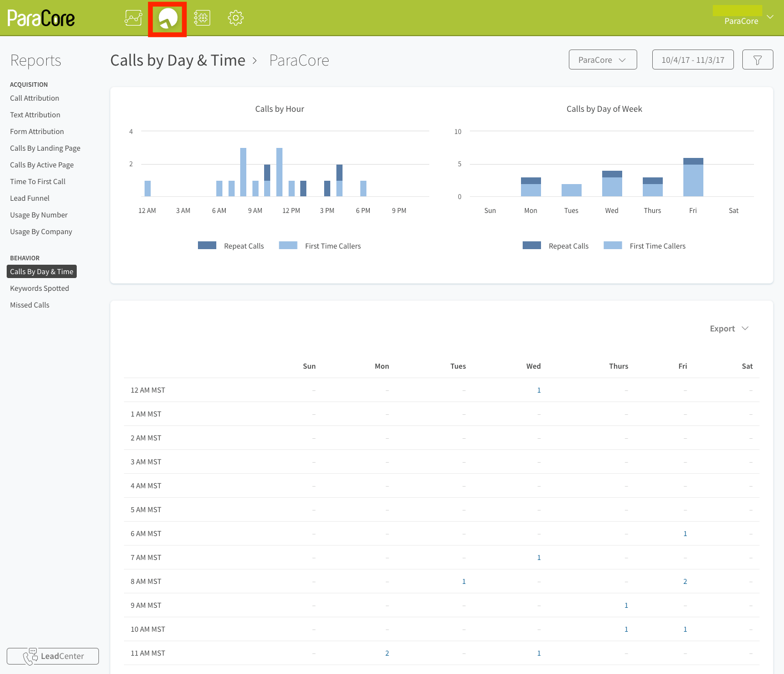Click Friday 10 AM MST call count
The height and width of the screenshot is (674, 784).
point(685,629)
